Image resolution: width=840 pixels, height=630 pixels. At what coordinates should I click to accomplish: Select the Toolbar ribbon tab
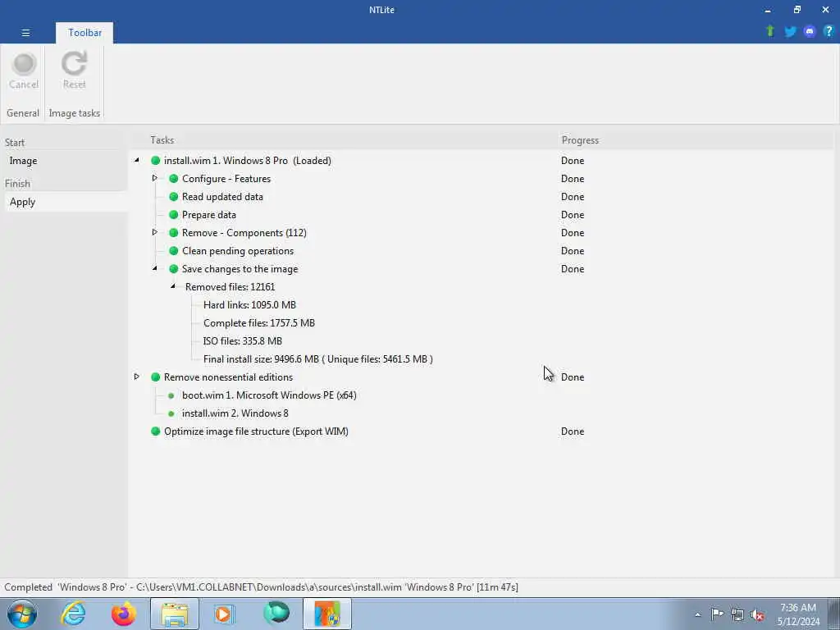click(x=84, y=33)
